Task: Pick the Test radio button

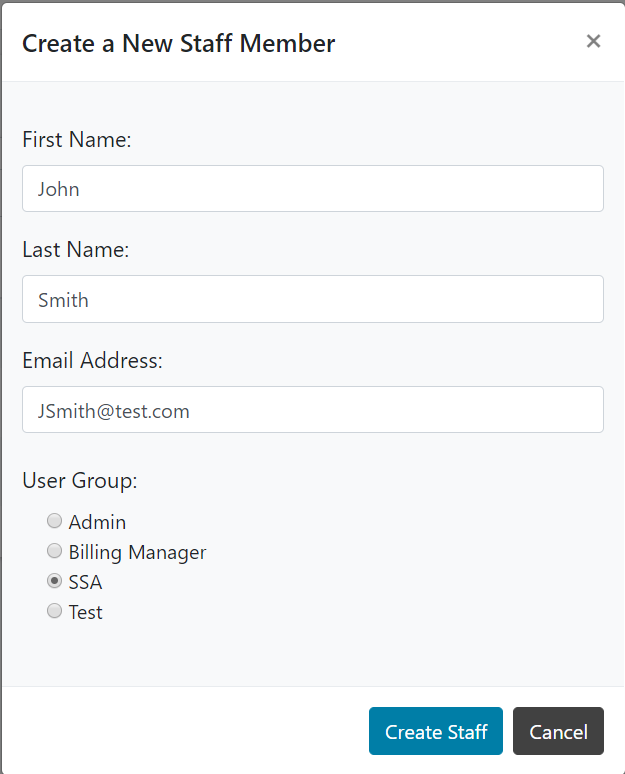Action: point(55,611)
